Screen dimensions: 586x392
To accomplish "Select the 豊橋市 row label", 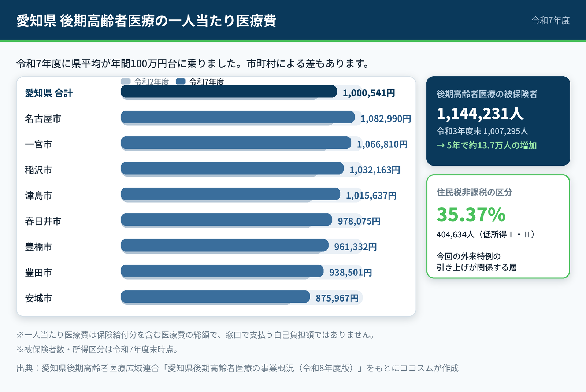I will tap(38, 247).
